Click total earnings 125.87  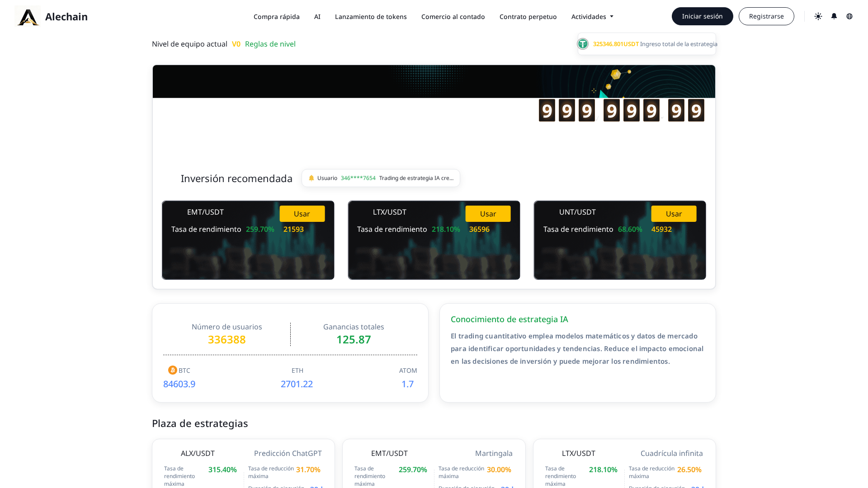354,339
